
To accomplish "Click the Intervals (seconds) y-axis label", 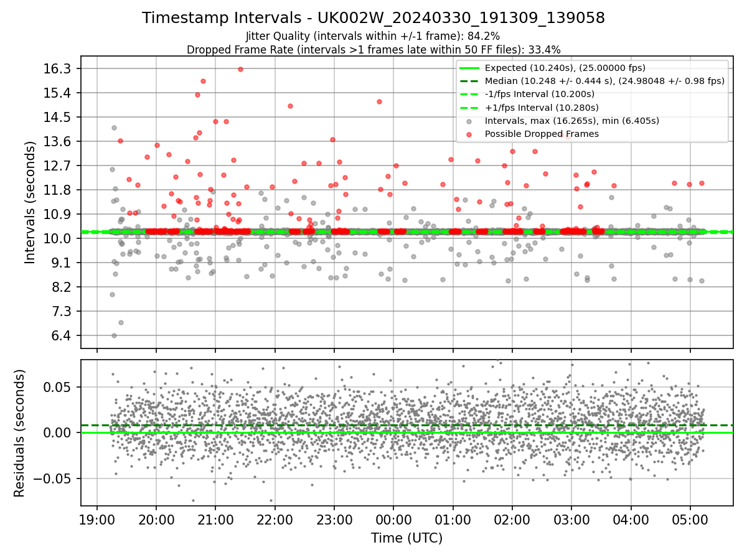I will pos(30,202).
